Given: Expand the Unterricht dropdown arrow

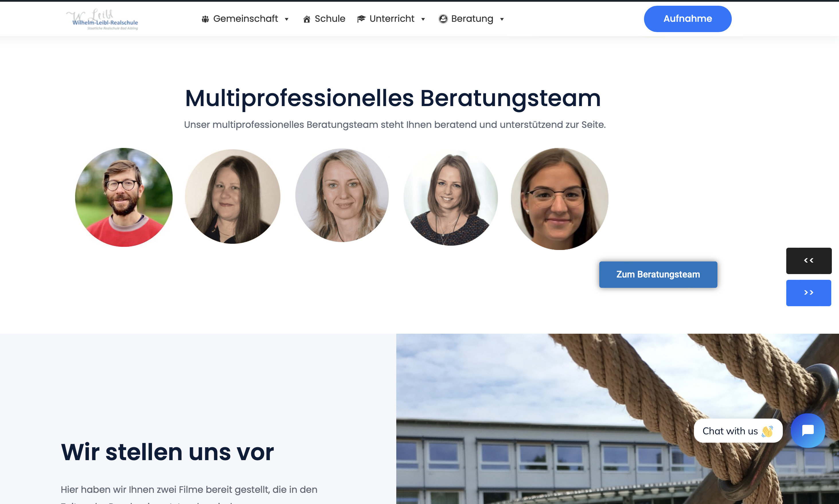Looking at the screenshot, I should click(x=423, y=19).
